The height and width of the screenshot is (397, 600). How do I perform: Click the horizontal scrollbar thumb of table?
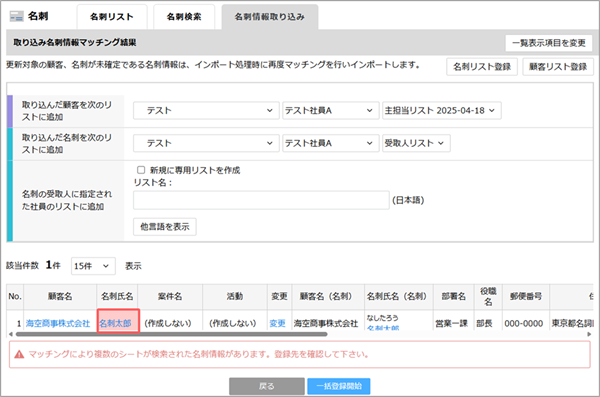171,334
